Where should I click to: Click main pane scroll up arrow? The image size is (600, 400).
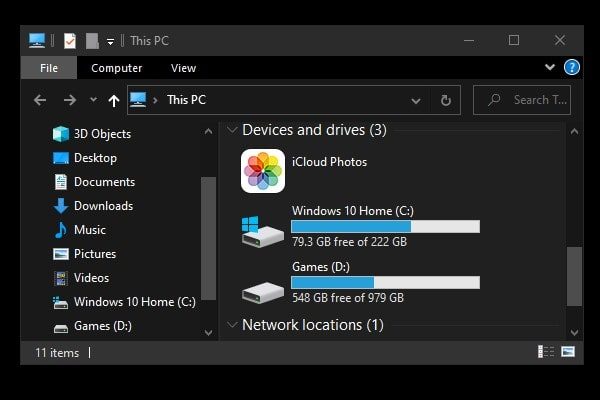pos(574,131)
